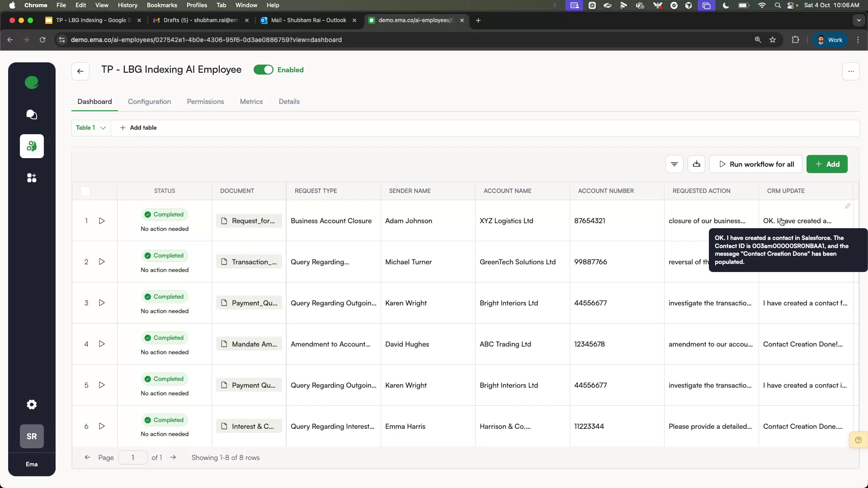Click the Ema logo at the top of sidebar
Image resolution: width=868 pixels, height=488 pixels.
pos(32,83)
